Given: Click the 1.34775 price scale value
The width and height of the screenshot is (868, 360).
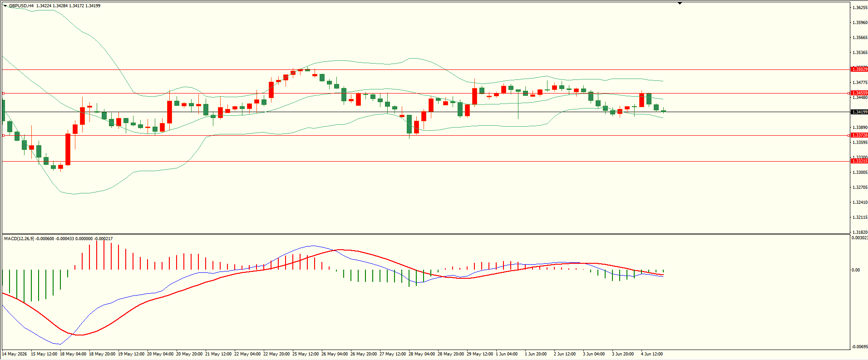Looking at the screenshot, I should pyautogui.click(x=860, y=83).
